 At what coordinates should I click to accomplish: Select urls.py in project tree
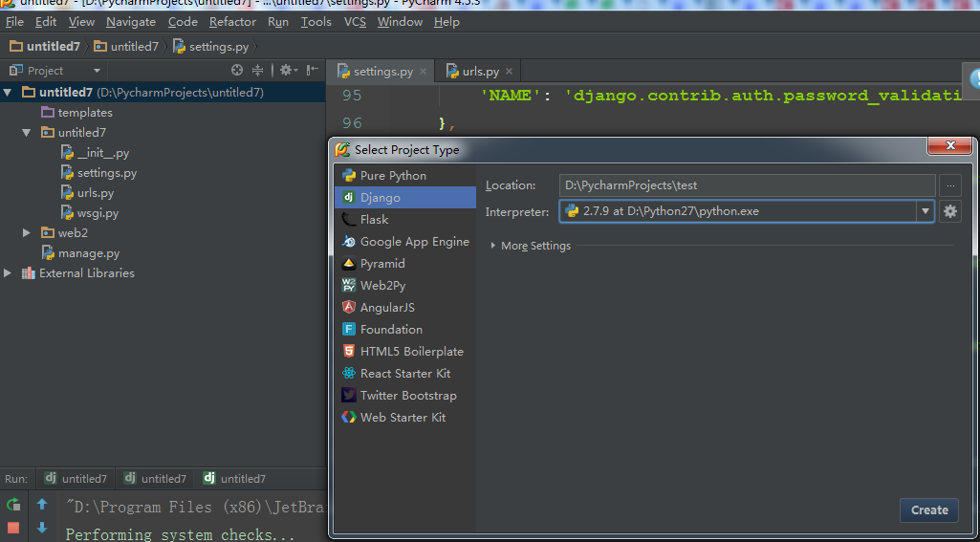coord(88,192)
